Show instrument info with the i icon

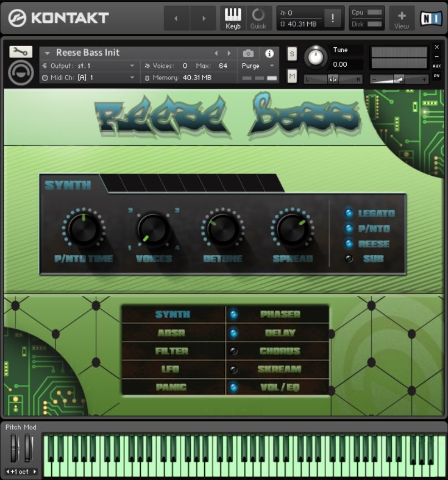tap(269, 53)
